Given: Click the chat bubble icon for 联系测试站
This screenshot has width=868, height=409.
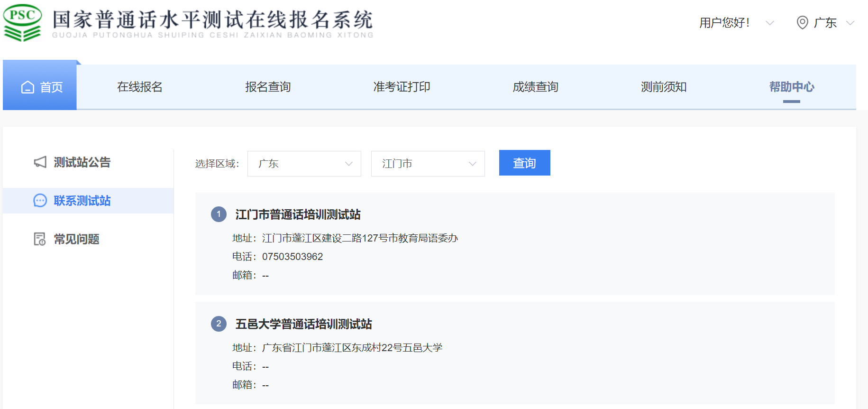Looking at the screenshot, I should click(40, 201).
